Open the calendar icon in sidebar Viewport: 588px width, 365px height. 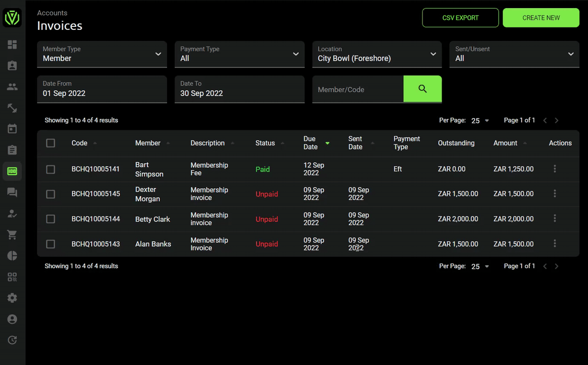click(12, 129)
